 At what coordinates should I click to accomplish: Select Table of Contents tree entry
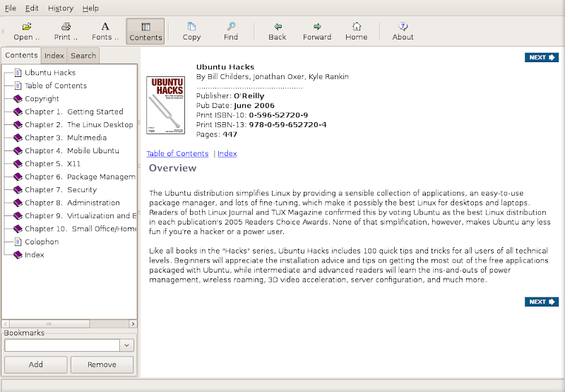click(x=56, y=85)
